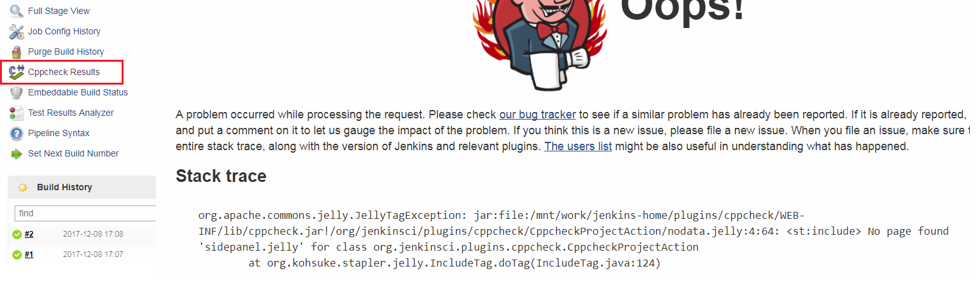Click build #1 green success status icon
Image resolution: width=980 pixels, height=285 pixels.
17,255
